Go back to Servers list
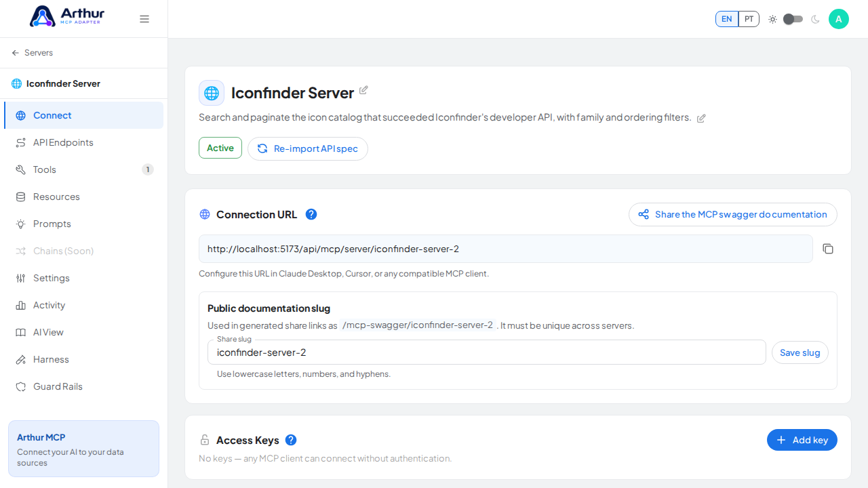 (x=32, y=53)
